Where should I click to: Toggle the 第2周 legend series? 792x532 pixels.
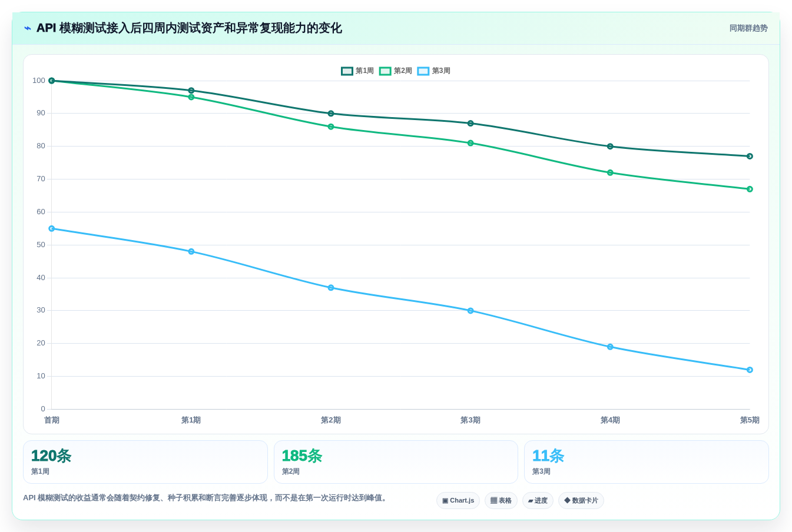click(396, 71)
